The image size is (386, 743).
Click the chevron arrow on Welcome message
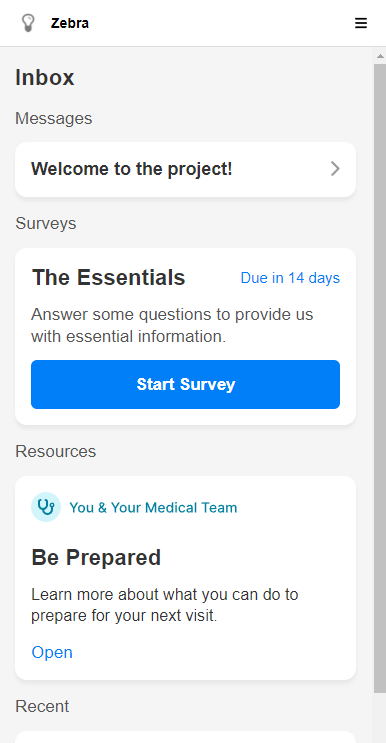tap(335, 169)
